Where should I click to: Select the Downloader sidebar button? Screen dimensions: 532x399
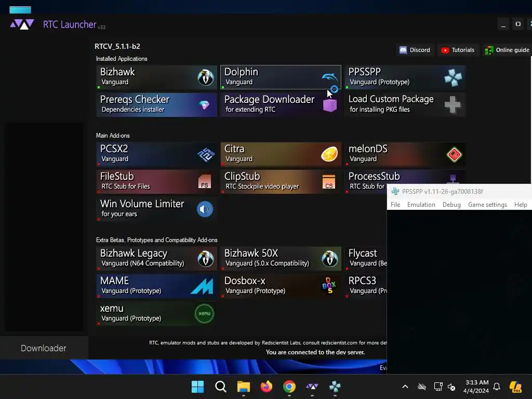44,348
